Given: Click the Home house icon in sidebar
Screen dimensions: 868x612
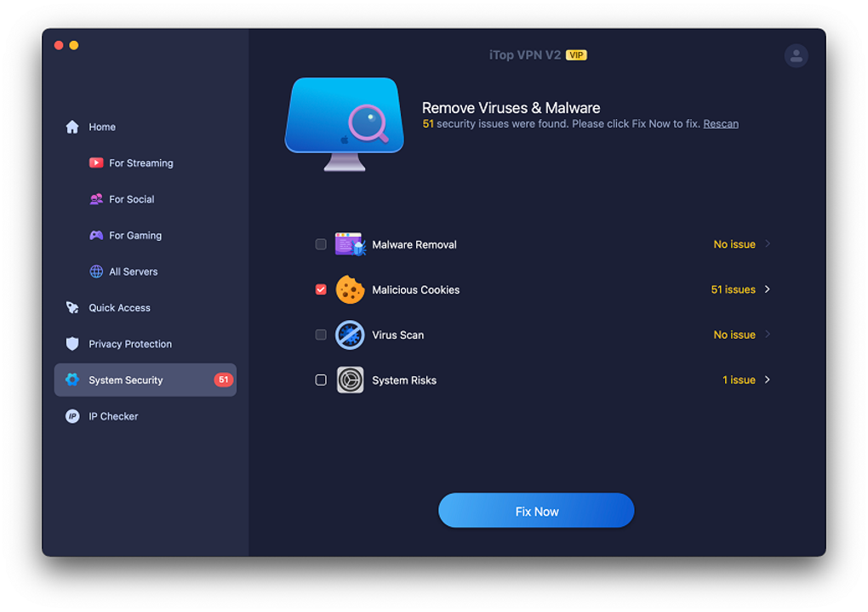Looking at the screenshot, I should pyautogui.click(x=72, y=127).
